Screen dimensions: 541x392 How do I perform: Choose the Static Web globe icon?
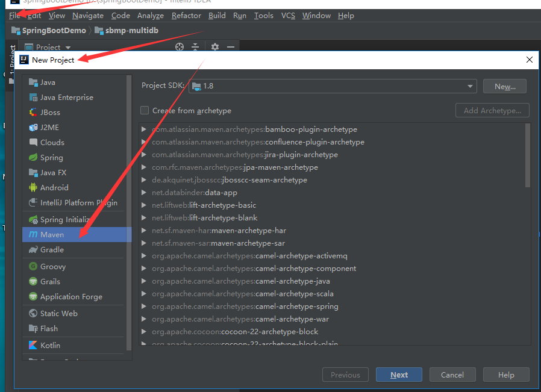33,313
